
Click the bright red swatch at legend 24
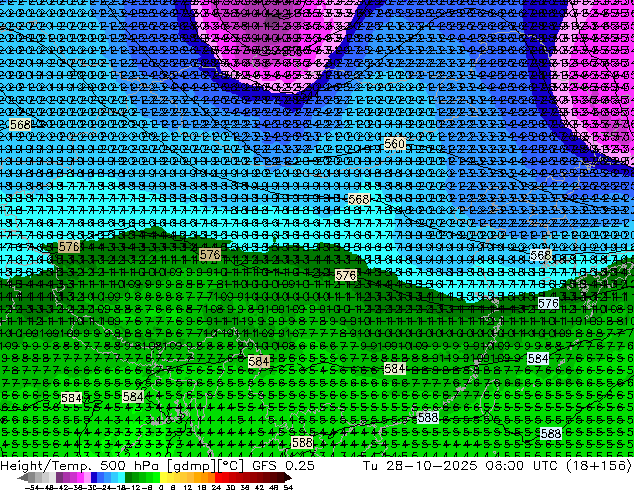pyautogui.click(x=218, y=477)
